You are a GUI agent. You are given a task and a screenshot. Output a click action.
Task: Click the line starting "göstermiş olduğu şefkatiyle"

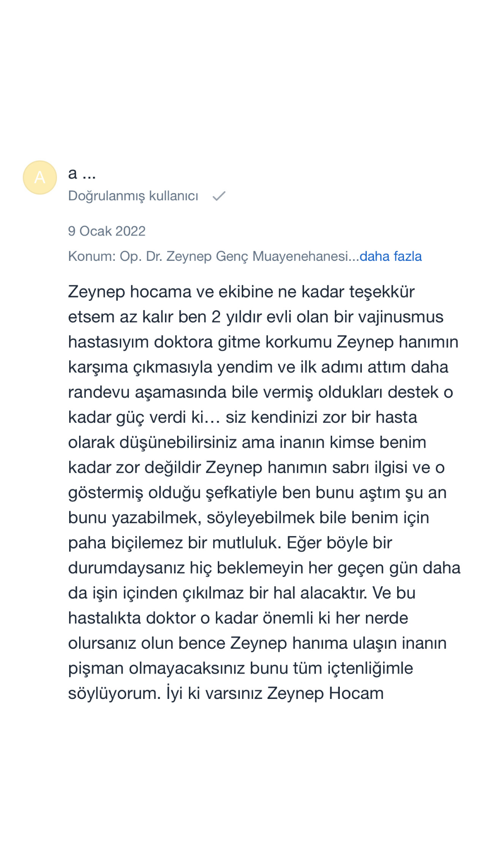(257, 492)
